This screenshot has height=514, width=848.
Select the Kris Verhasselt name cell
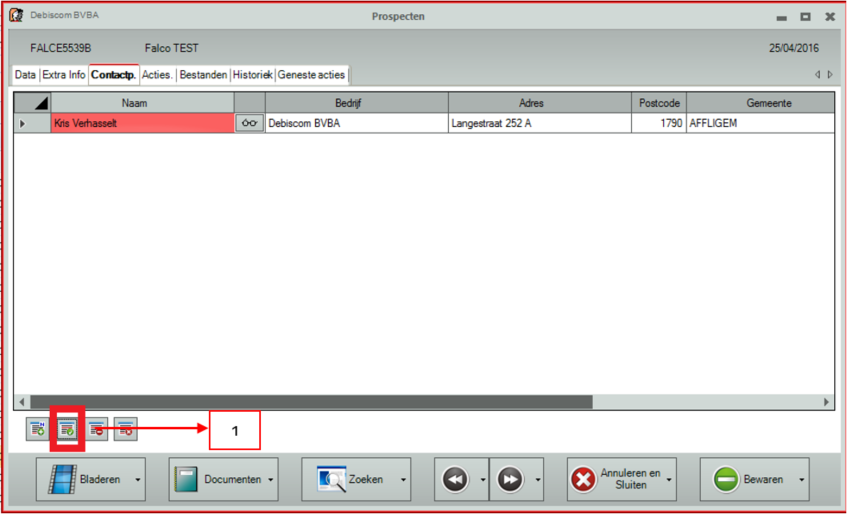pyautogui.click(x=142, y=123)
